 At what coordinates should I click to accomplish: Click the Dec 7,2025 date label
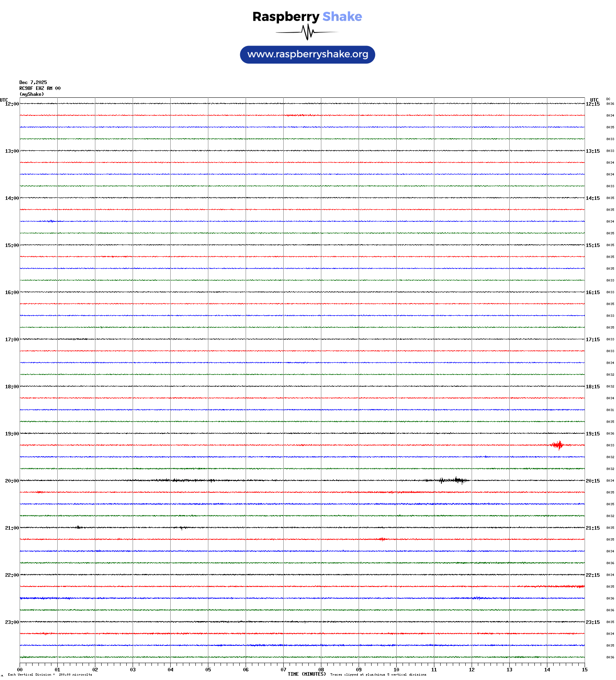(x=33, y=82)
